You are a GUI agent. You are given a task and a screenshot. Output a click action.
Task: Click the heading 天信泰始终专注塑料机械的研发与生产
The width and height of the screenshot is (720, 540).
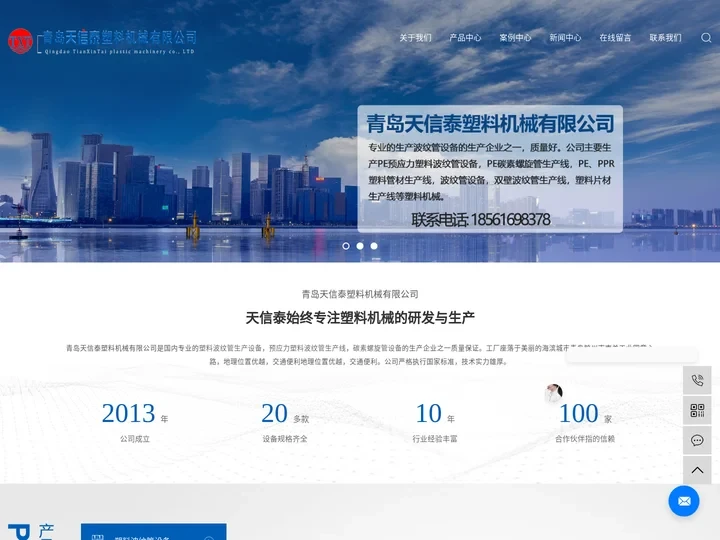pyautogui.click(x=360, y=318)
